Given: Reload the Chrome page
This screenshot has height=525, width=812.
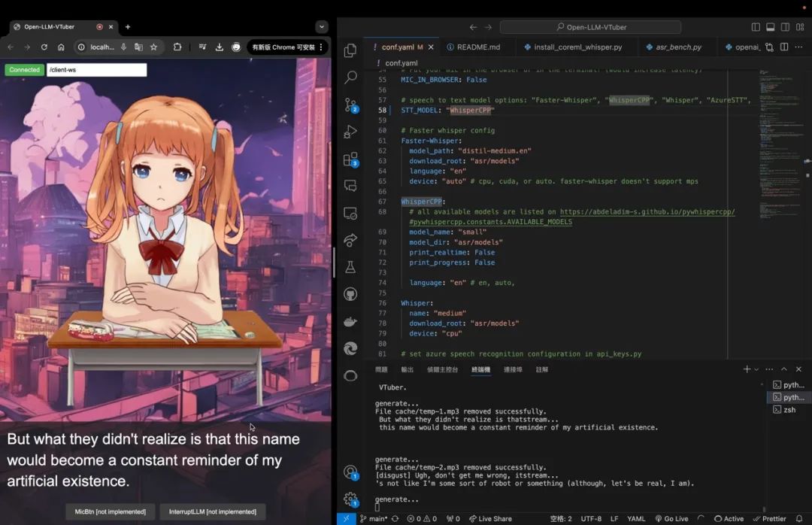Looking at the screenshot, I should pyautogui.click(x=44, y=47).
